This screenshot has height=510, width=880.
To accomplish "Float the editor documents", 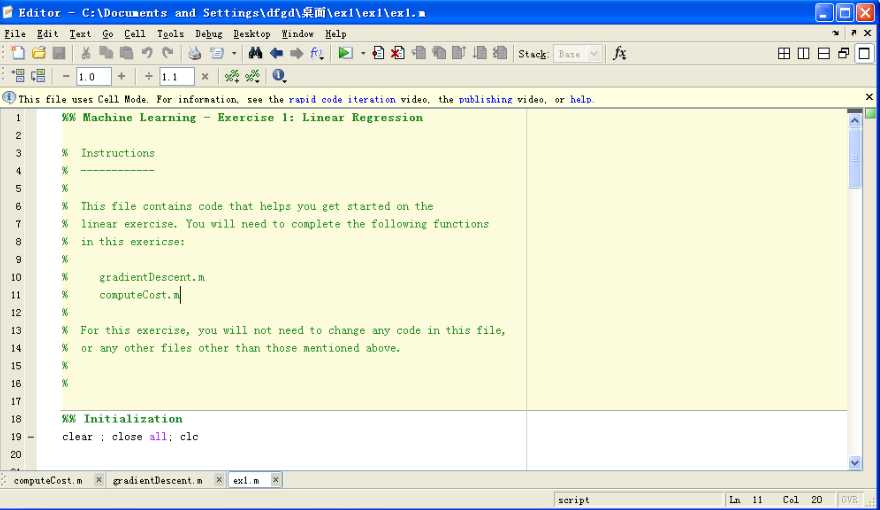I will 844,53.
